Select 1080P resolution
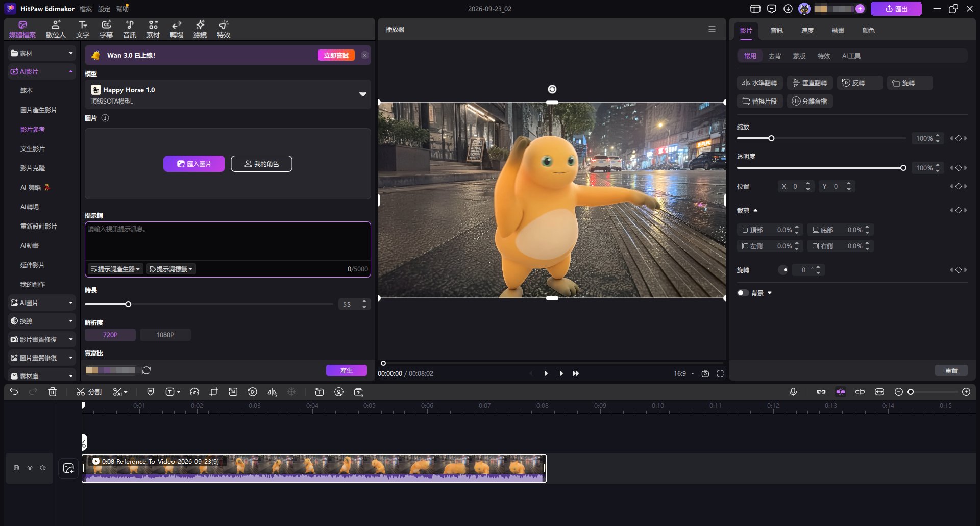The image size is (980, 526). pyautogui.click(x=165, y=335)
